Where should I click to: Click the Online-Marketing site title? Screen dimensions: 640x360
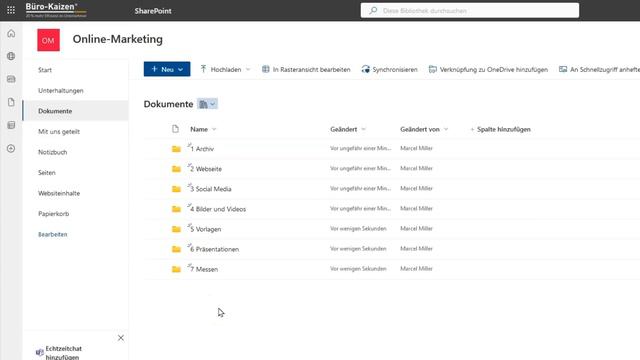[118, 39]
